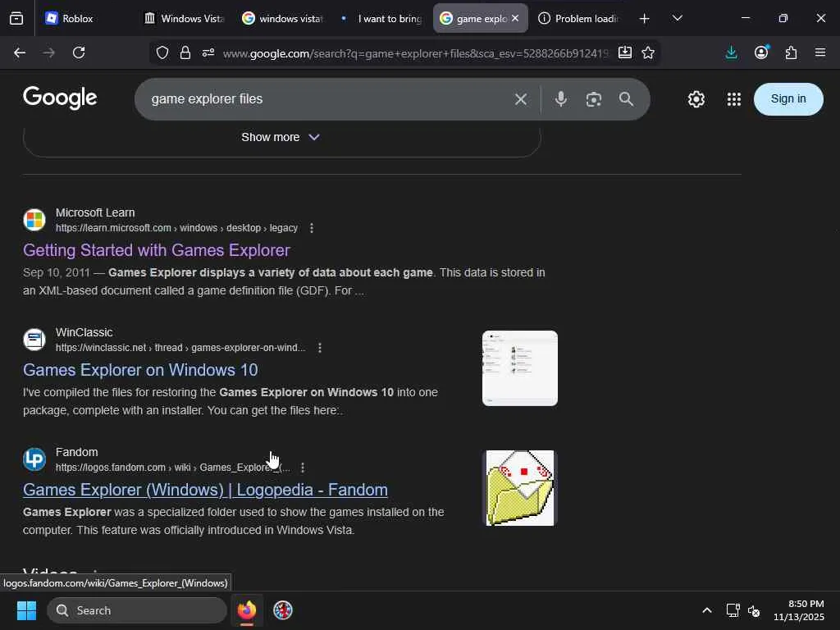
Task: Expand Show more in the overview box
Action: [281, 137]
